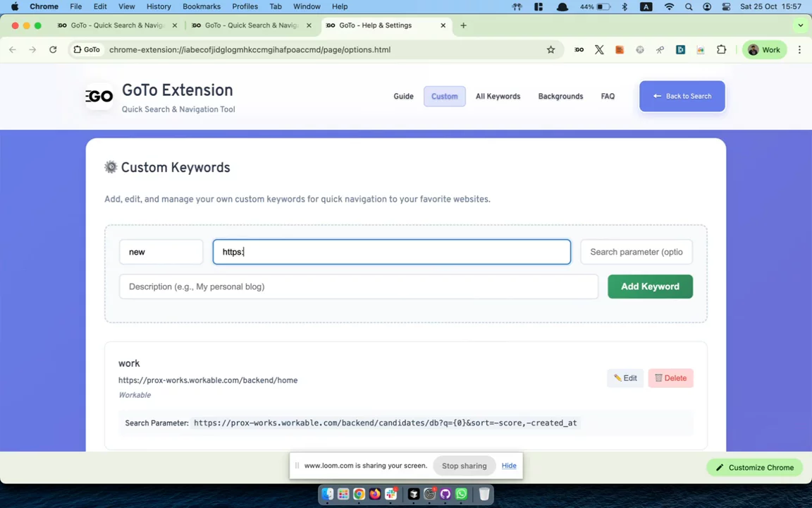Focus the keyword field containing 'new'
The image size is (812, 508).
pyautogui.click(x=161, y=252)
